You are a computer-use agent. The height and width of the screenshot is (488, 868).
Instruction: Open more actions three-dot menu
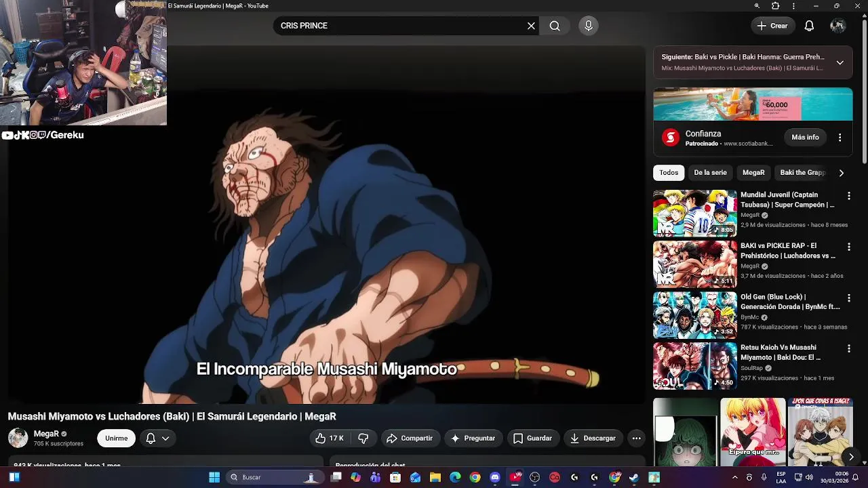636,438
